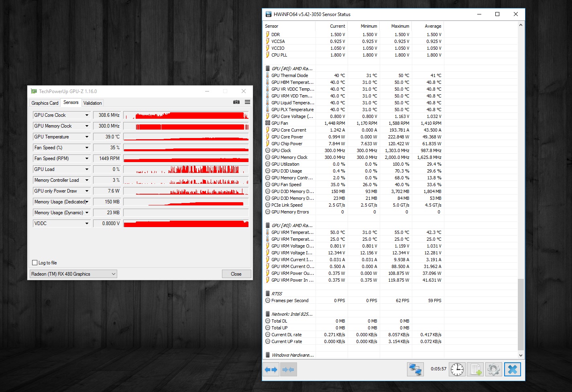
Task: Click the HWiNFO scrollbar thumb
Action: tap(521, 315)
